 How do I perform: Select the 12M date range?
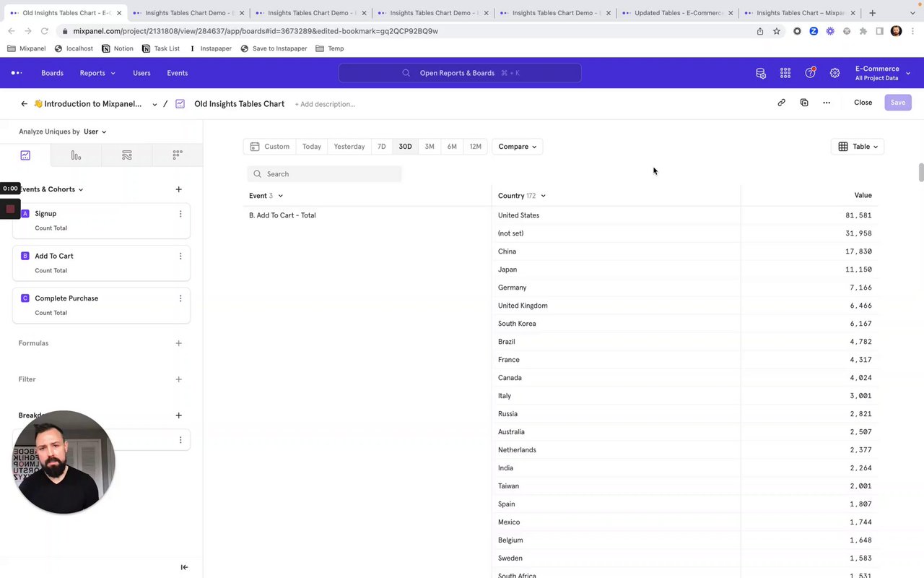[x=475, y=147]
